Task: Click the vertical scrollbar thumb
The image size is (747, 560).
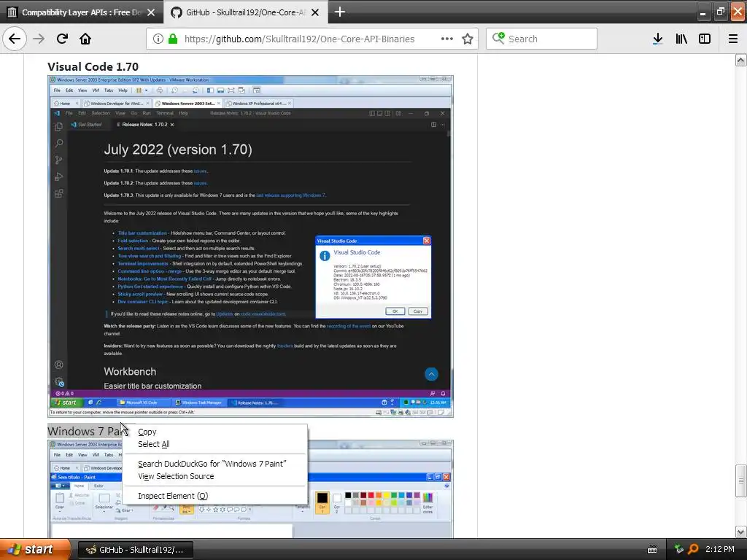Action: click(x=740, y=481)
